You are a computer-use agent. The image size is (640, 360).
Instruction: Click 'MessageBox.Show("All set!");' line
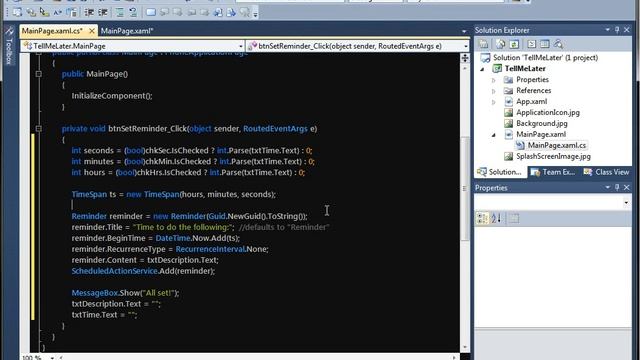click(125, 293)
